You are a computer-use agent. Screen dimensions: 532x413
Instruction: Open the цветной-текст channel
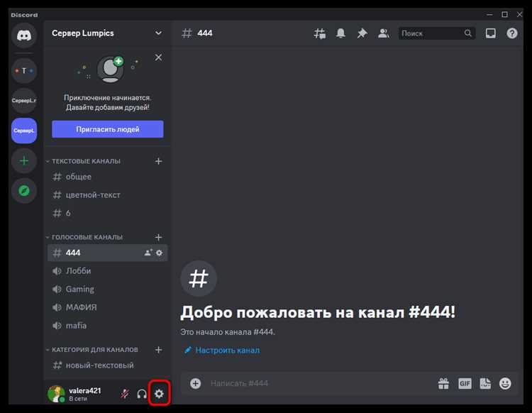point(108,195)
